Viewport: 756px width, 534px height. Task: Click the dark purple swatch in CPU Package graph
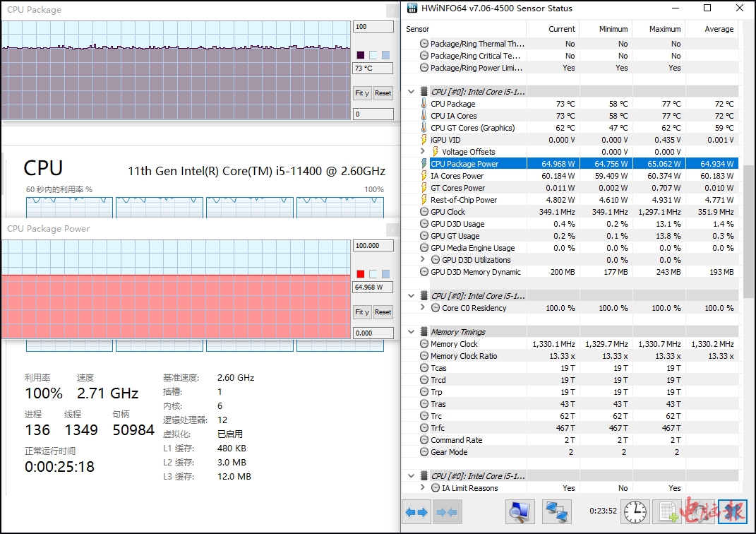pyautogui.click(x=361, y=55)
